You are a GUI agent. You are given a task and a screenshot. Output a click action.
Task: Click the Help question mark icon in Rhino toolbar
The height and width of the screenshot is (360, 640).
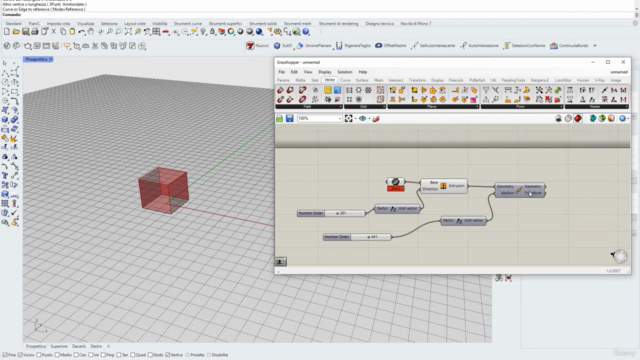[306, 32]
